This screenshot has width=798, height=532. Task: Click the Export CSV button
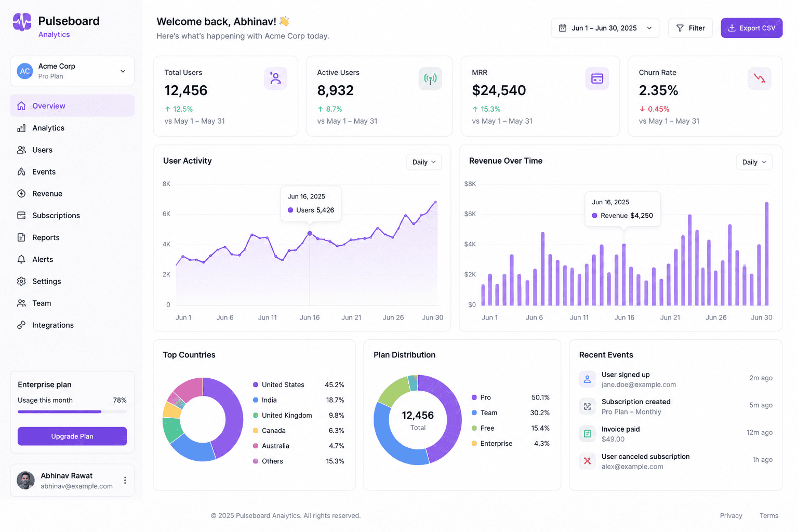(752, 28)
